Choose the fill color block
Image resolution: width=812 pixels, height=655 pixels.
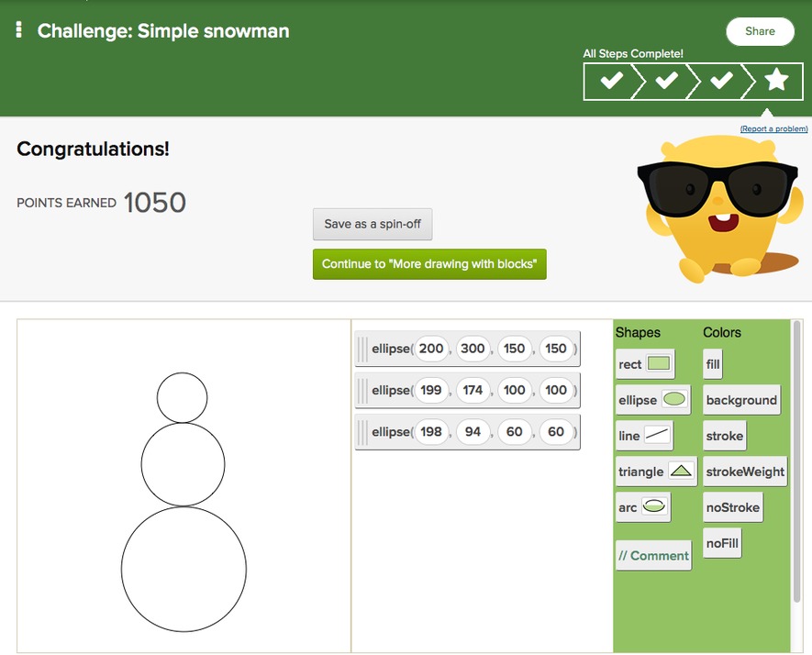click(713, 364)
